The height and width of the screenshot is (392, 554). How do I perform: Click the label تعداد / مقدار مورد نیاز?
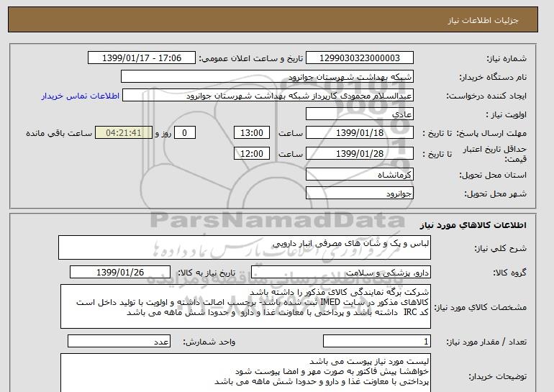click(486, 342)
